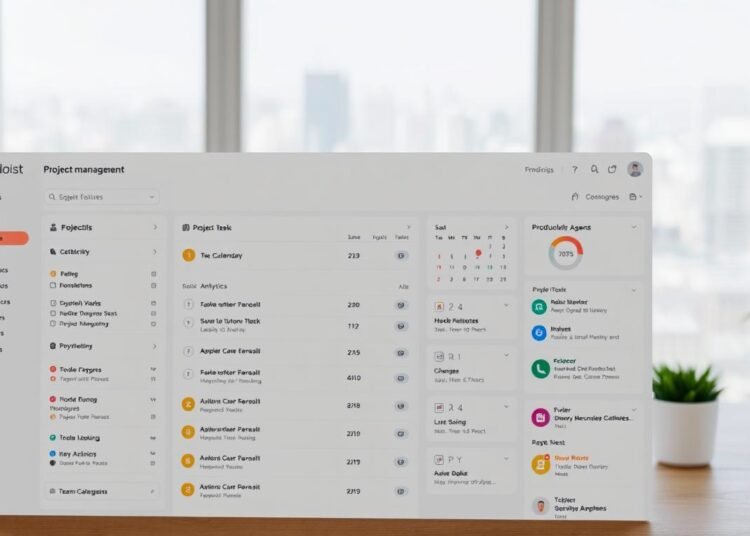Collapse the Productivity Agent panel
750x536 pixels.
(634, 227)
